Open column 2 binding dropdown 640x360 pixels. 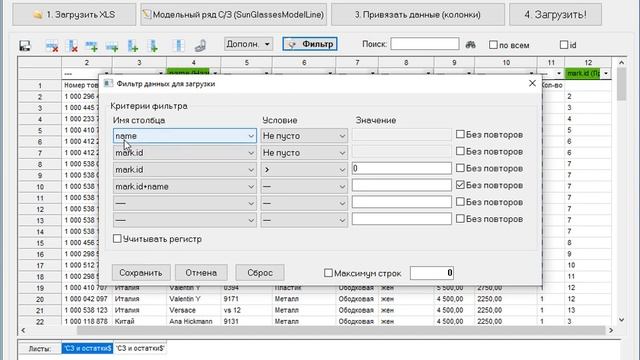(107, 74)
